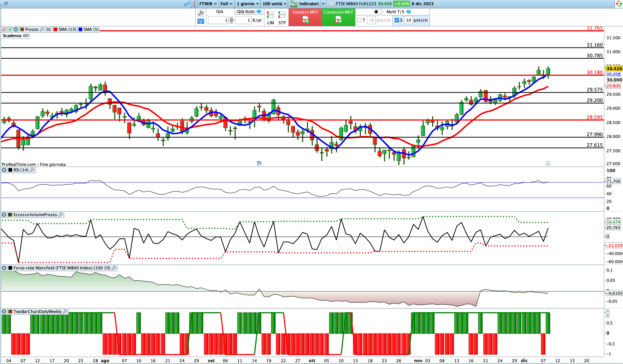
Task: Expand the Indicatori arrow dropdown
Action: point(323,4)
